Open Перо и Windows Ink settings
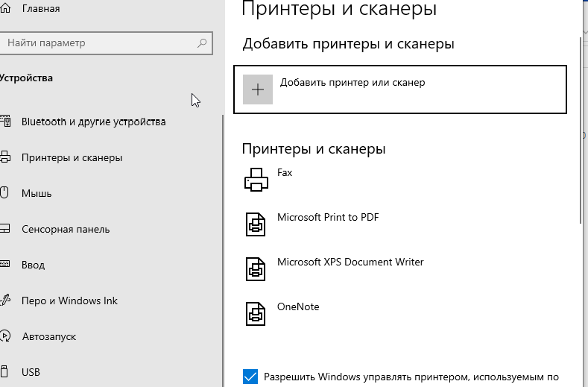588x387 pixels. pyautogui.click(x=69, y=301)
